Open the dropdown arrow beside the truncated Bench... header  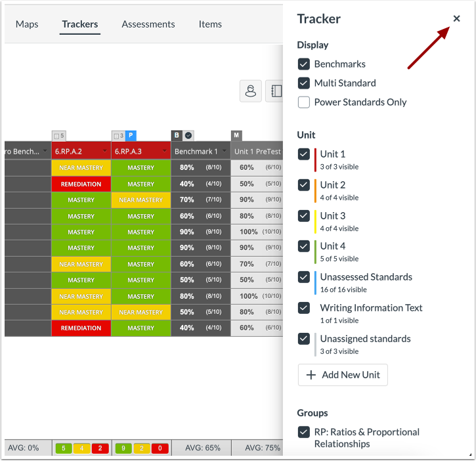pyautogui.click(x=45, y=151)
